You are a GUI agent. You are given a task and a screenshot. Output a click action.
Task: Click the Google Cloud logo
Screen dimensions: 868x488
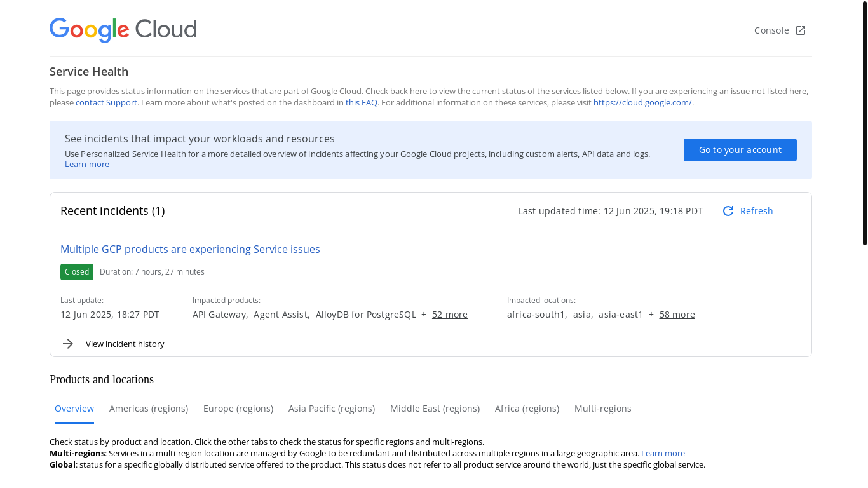click(x=123, y=30)
